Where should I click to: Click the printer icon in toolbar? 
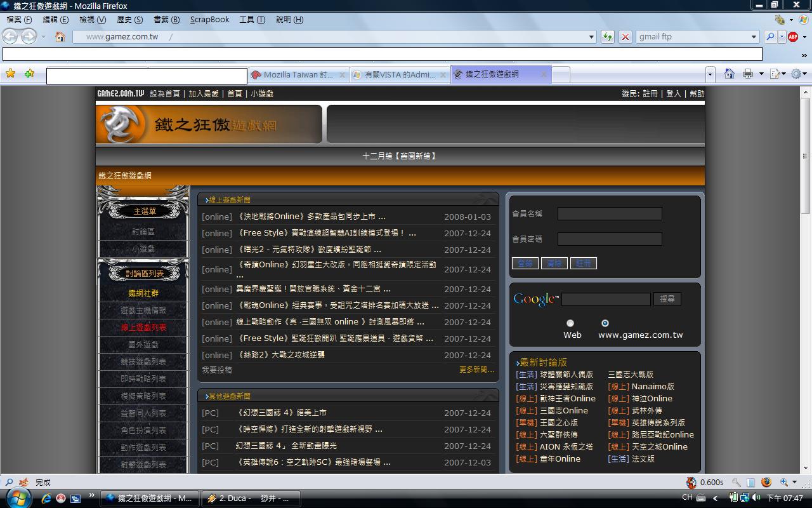pyautogui.click(x=748, y=74)
